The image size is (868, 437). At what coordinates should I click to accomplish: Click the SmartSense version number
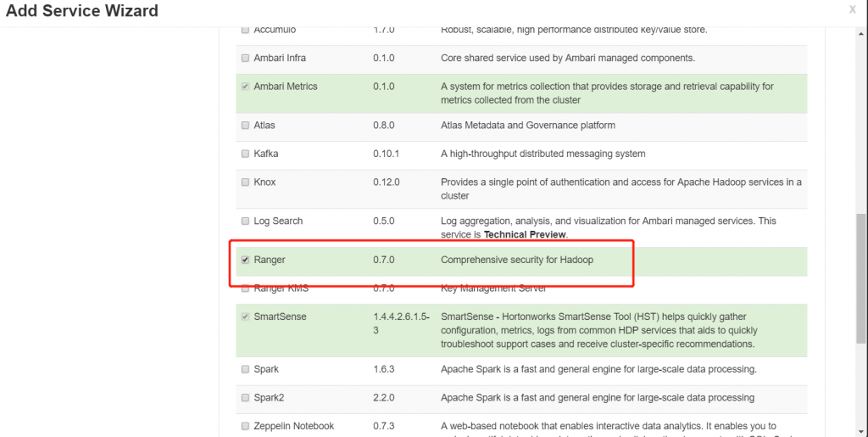(x=401, y=323)
